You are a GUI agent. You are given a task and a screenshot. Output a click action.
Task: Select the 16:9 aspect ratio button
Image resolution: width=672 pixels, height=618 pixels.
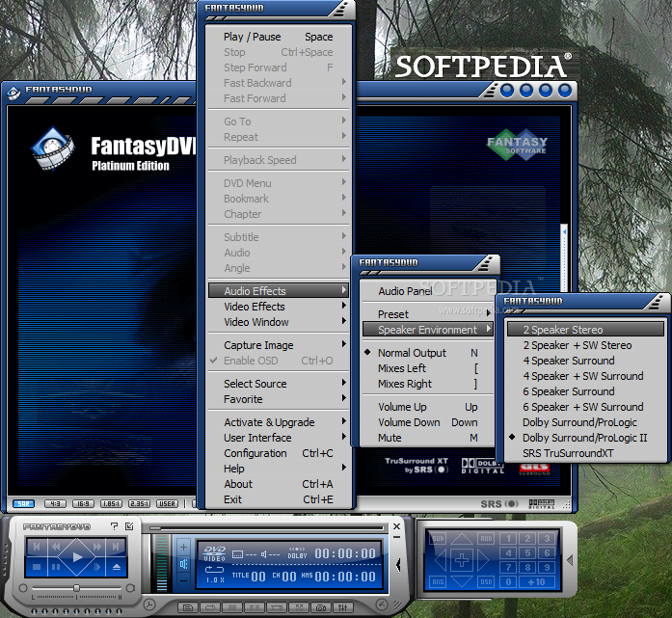pos(83,503)
